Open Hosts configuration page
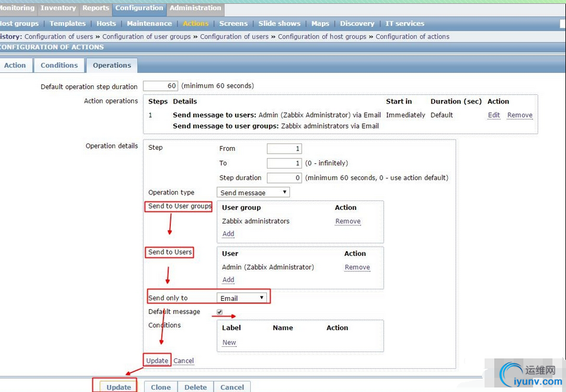This screenshot has width=566, height=392. pyautogui.click(x=106, y=23)
